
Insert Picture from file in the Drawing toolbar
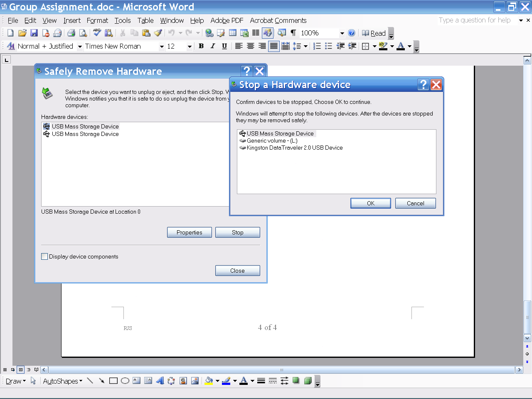195,381
